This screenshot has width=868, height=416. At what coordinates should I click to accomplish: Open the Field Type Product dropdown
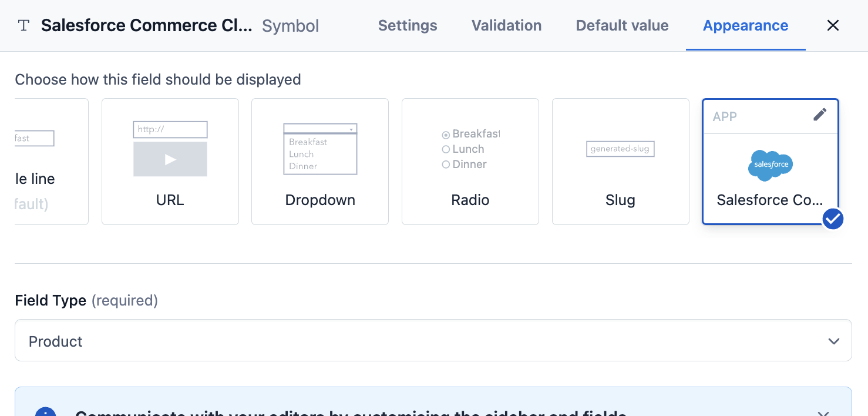433,340
